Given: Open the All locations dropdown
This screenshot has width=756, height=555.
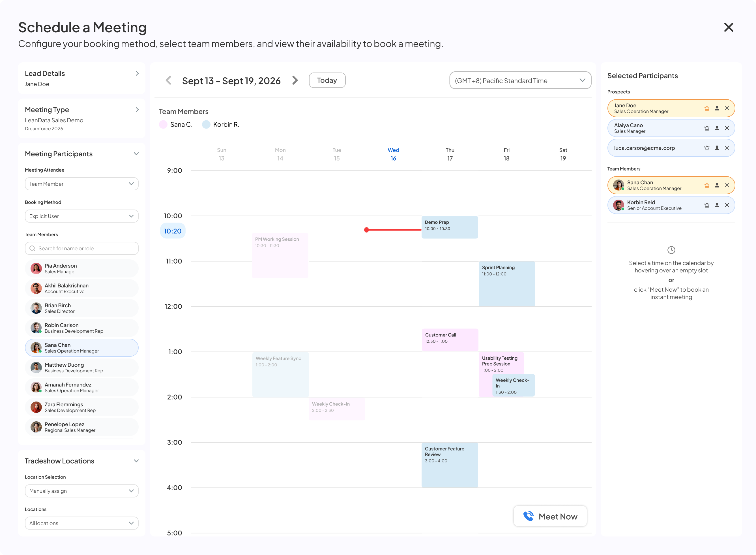Looking at the screenshot, I should point(81,523).
